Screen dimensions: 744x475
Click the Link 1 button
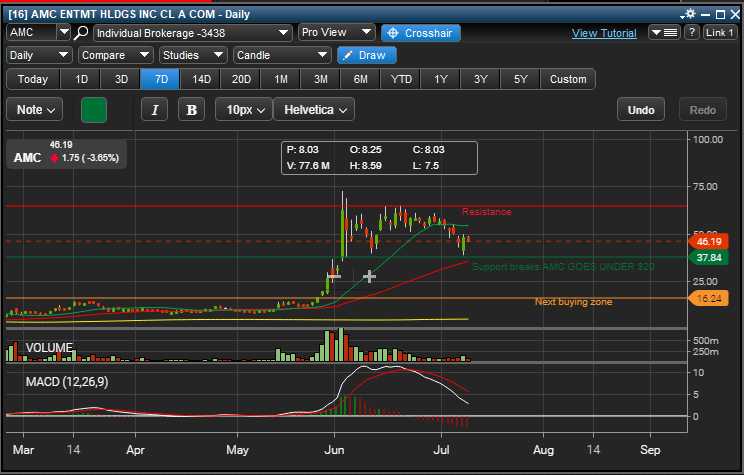click(x=719, y=33)
